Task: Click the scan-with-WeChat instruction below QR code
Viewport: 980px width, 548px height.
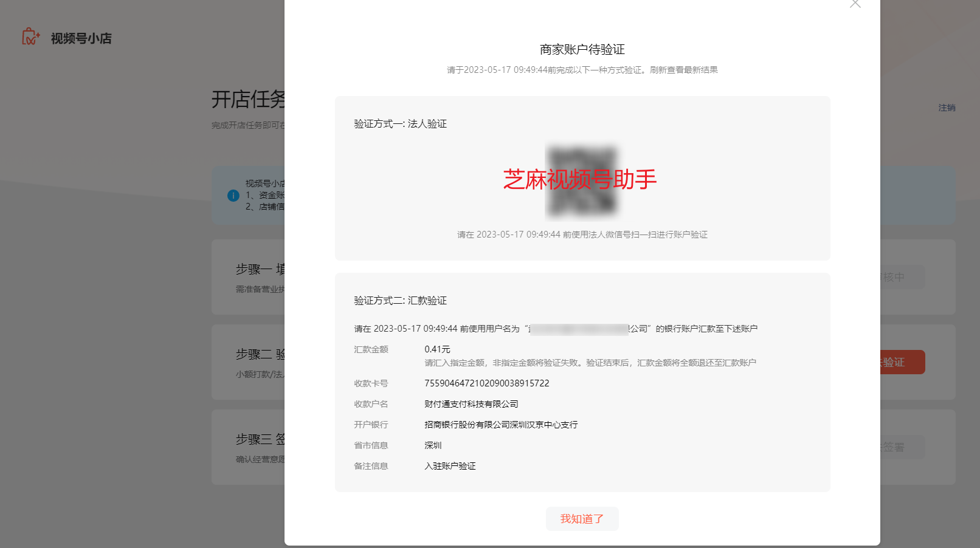Action: [582, 235]
